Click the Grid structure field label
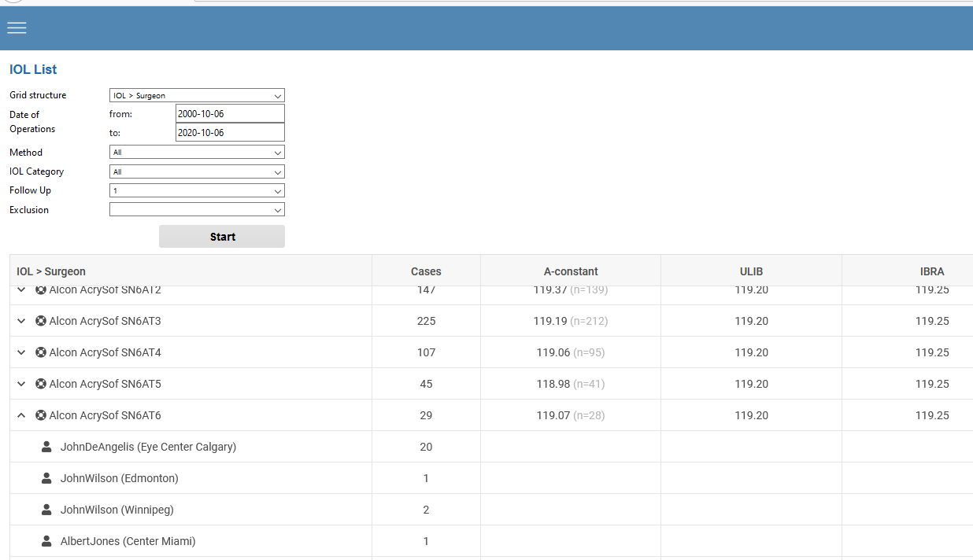The height and width of the screenshot is (560, 973). pyautogui.click(x=38, y=95)
